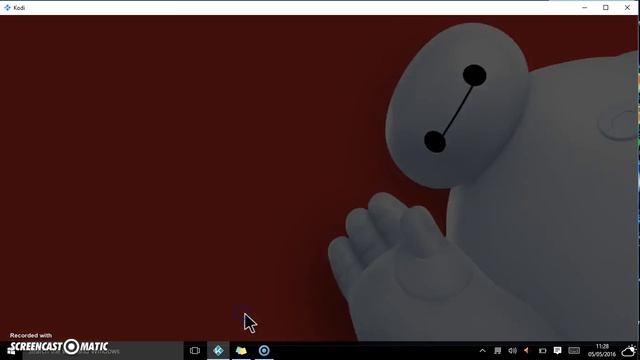Open the volume control in system tray

click(x=512, y=351)
